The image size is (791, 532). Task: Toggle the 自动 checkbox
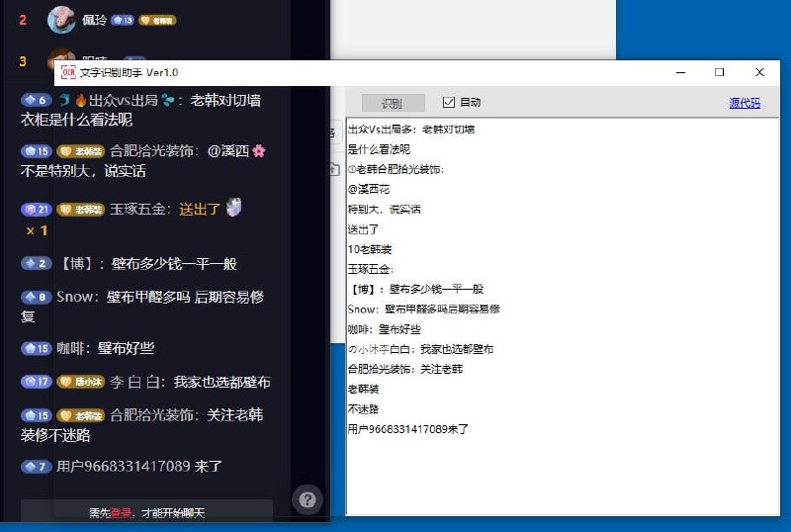[x=449, y=102]
